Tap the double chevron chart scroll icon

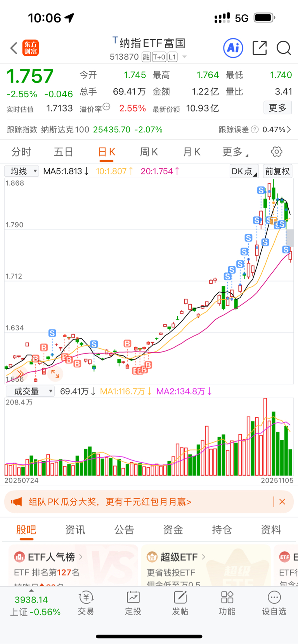tap(20, 373)
